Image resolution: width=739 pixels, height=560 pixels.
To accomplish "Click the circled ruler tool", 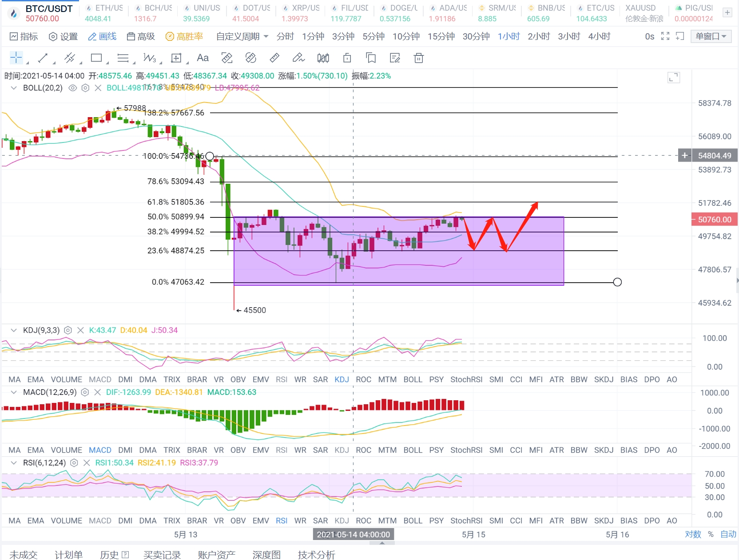I will pos(251,58).
